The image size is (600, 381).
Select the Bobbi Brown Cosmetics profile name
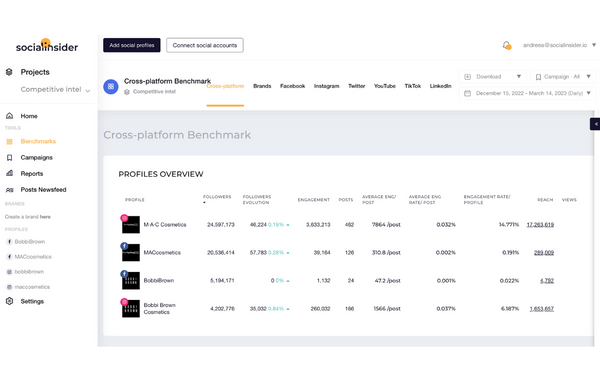click(160, 308)
